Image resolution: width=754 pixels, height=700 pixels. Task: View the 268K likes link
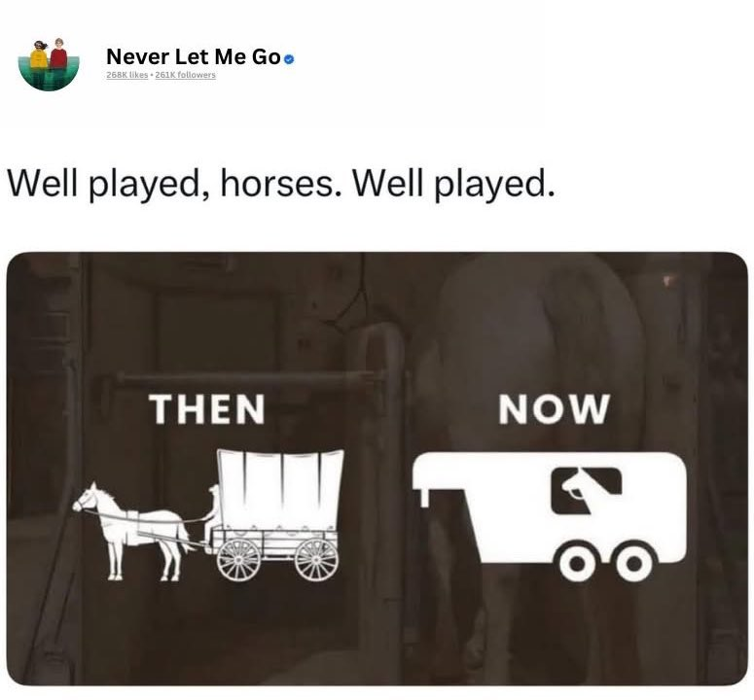tap(126, 75)
